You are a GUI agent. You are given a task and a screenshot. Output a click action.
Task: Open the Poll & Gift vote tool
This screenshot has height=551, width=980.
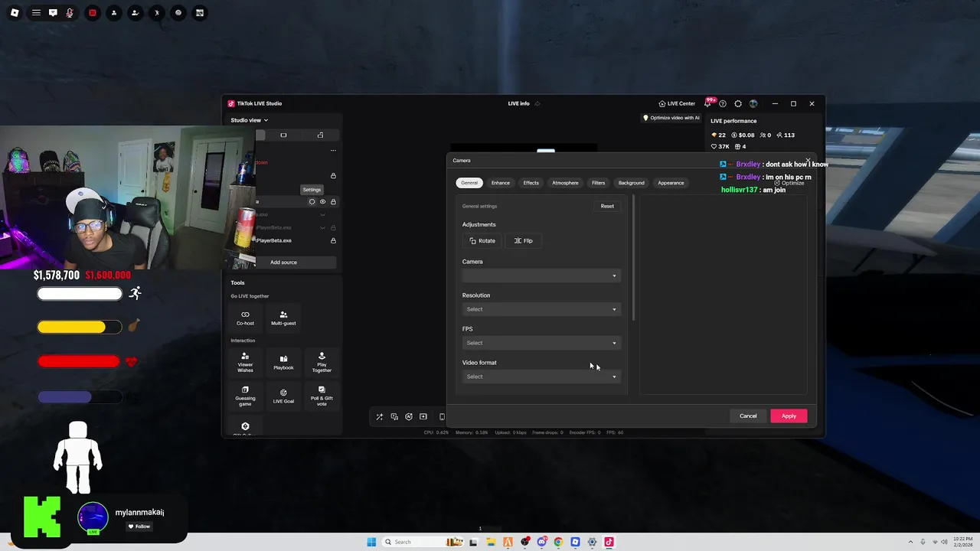point(322,396)
